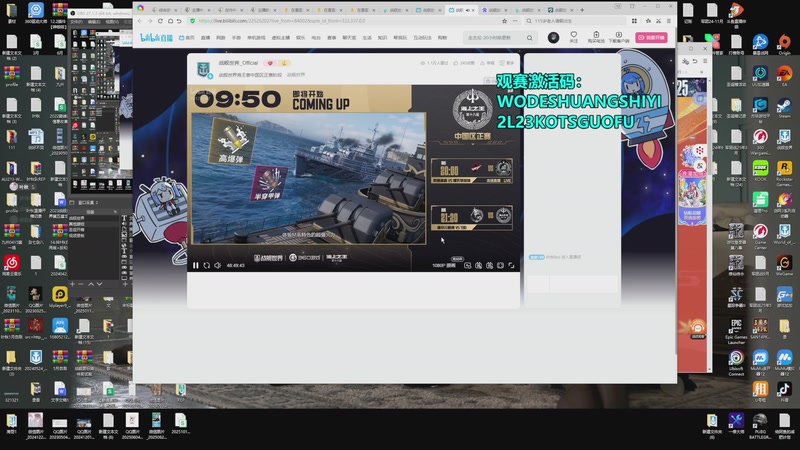Click the browser address bar URL
The image size is (800, 450).
tap(282, 21)
